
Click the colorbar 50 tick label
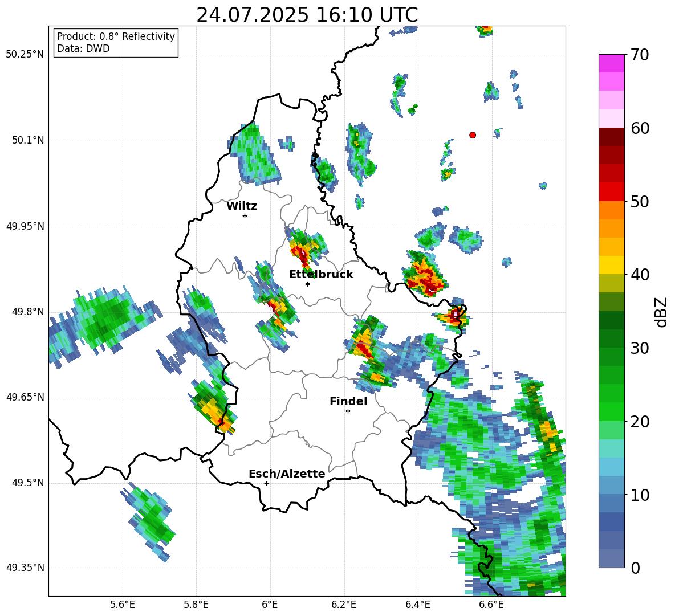tap(640, 201)
